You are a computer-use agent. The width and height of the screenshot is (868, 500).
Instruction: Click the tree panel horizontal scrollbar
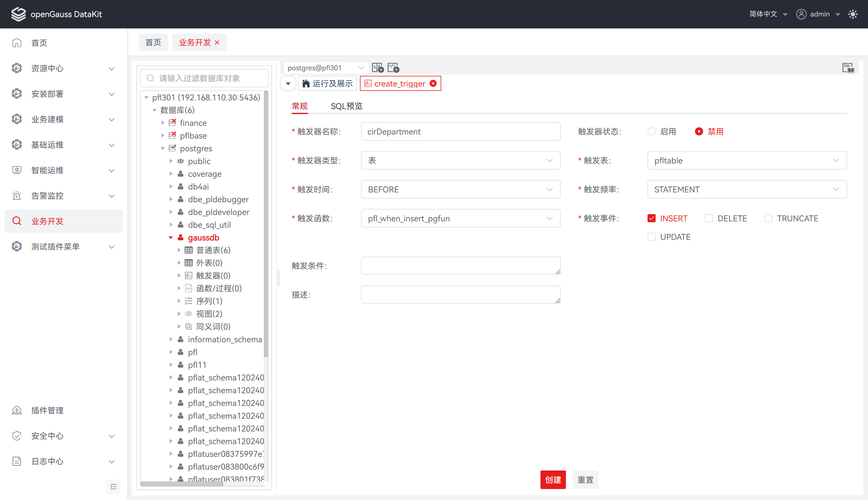tap(182, 484)
